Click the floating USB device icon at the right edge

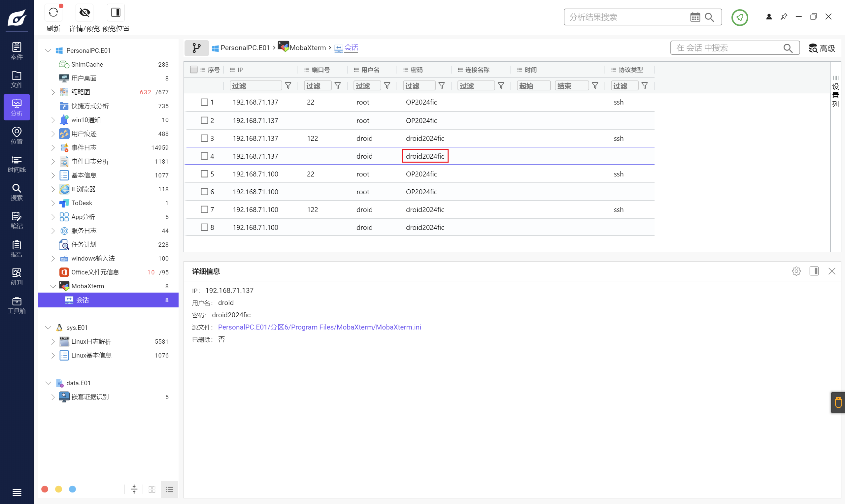coord(838,402)
